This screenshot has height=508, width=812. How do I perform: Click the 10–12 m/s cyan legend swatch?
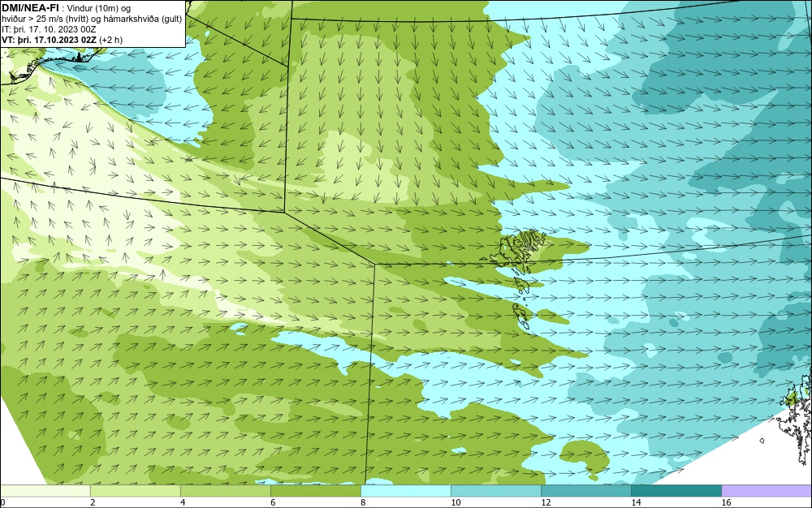click(x=495, y=490)
